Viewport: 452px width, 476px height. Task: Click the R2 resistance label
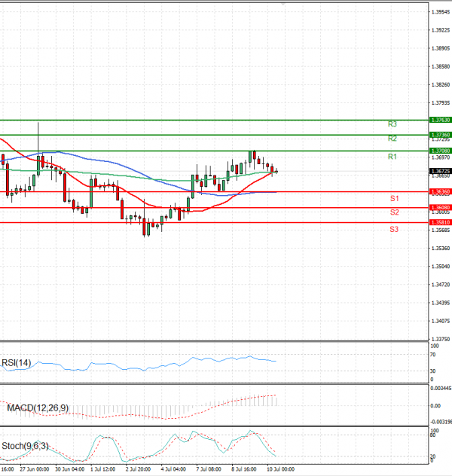pyautogui.click(x=392, y=139)
